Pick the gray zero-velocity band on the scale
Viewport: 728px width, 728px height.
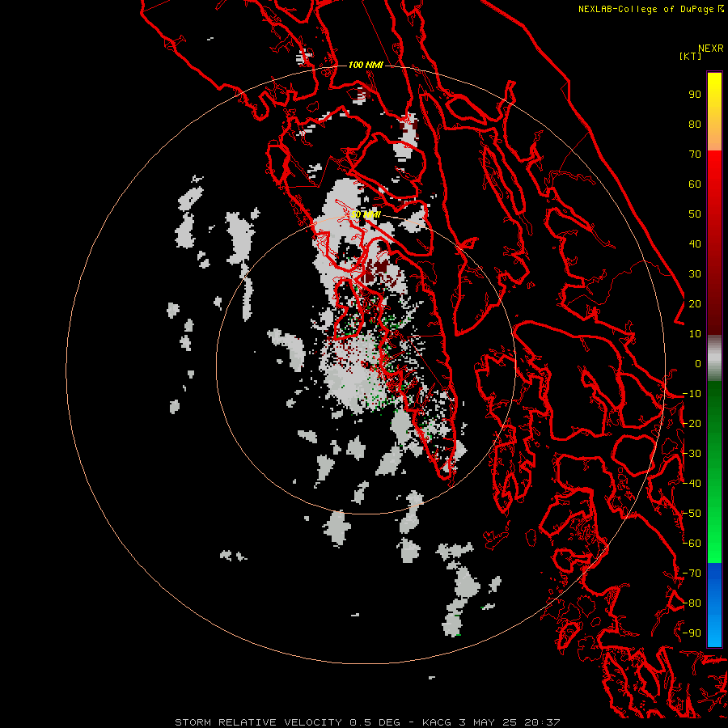(x=714, y=358)
